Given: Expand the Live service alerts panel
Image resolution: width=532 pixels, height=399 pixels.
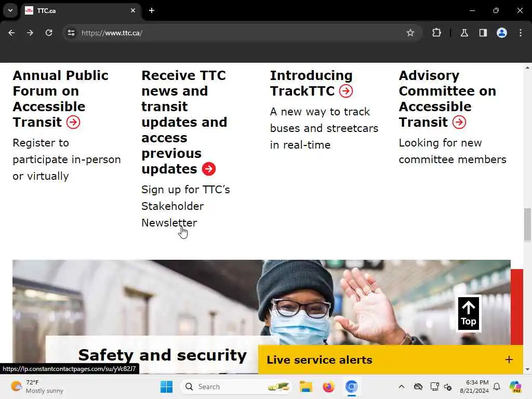Looking at the screenshot, I should pyautogui.click(x=391, y=360).
